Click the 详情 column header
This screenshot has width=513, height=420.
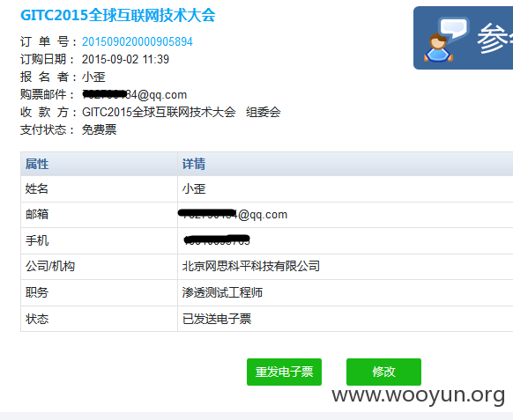point(194,164)
